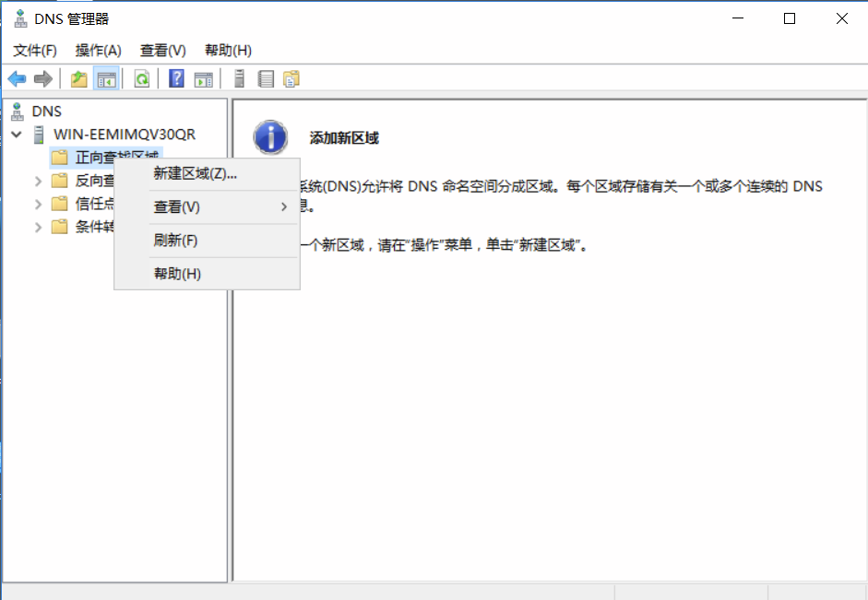Viewport: 868px width, 600px height.
Task: Select the DNS root label in tree
Action: point(46,112)
